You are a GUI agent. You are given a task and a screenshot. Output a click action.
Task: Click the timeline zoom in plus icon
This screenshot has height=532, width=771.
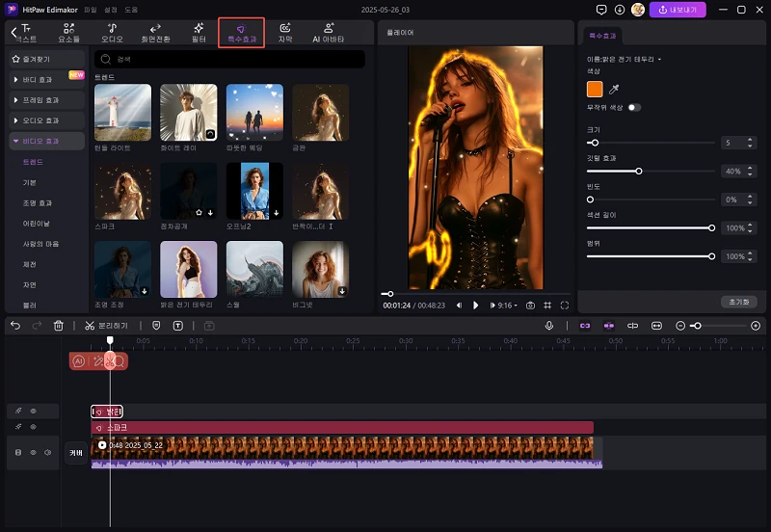(x=756, y=326)
